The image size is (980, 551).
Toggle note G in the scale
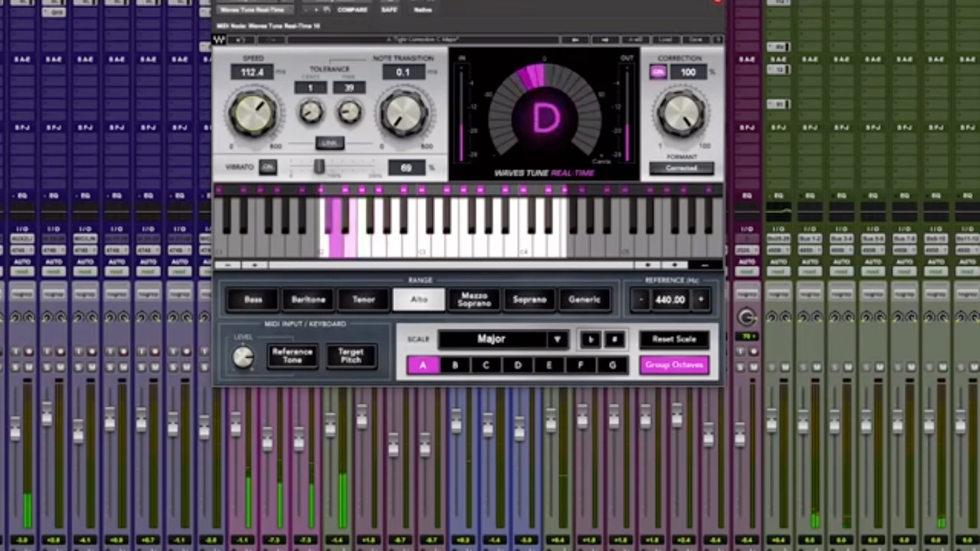pos(612,365)
